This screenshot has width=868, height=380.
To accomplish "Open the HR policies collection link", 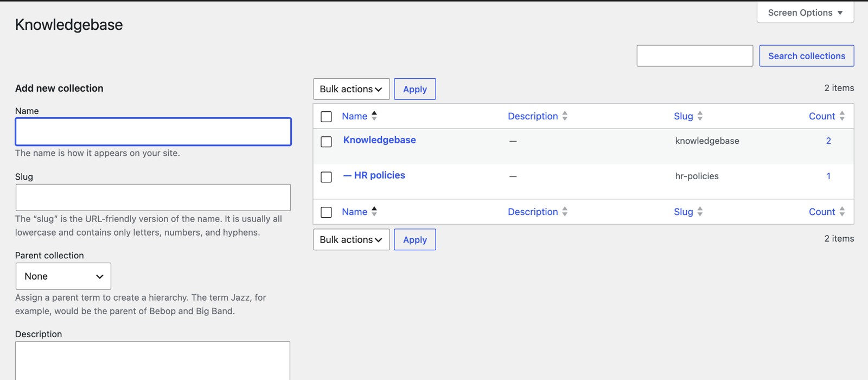I will [x=374, y=175].
